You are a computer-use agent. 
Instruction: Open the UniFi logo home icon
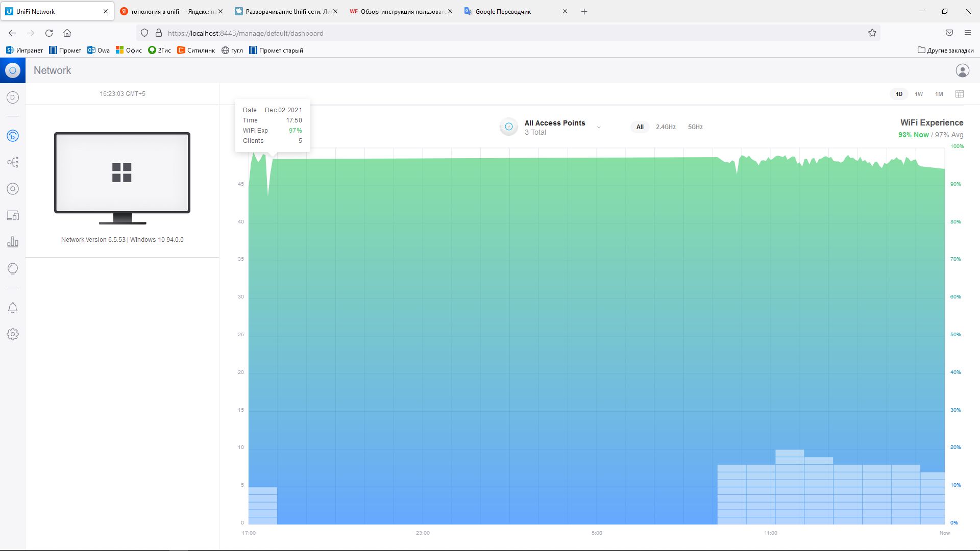(x=13, y=70)
